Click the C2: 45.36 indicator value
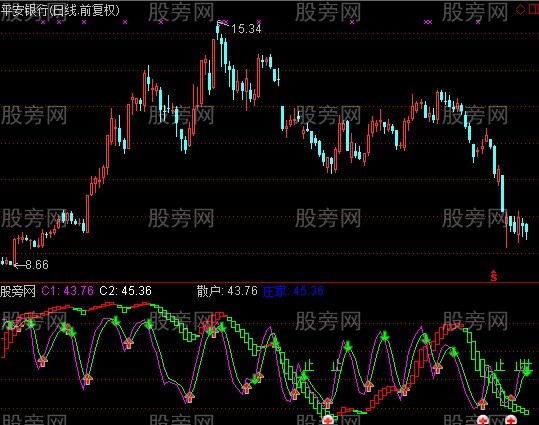This screenshot has height=425, width=539. [125, 291]
